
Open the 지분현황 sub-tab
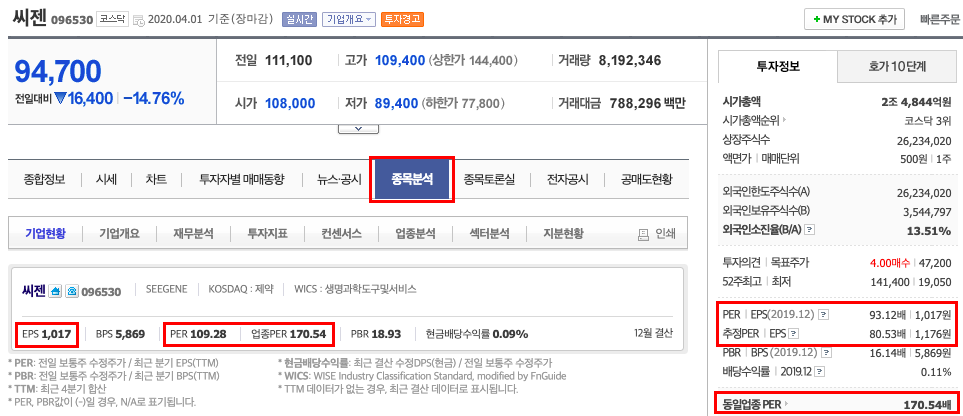click(564, 234)
